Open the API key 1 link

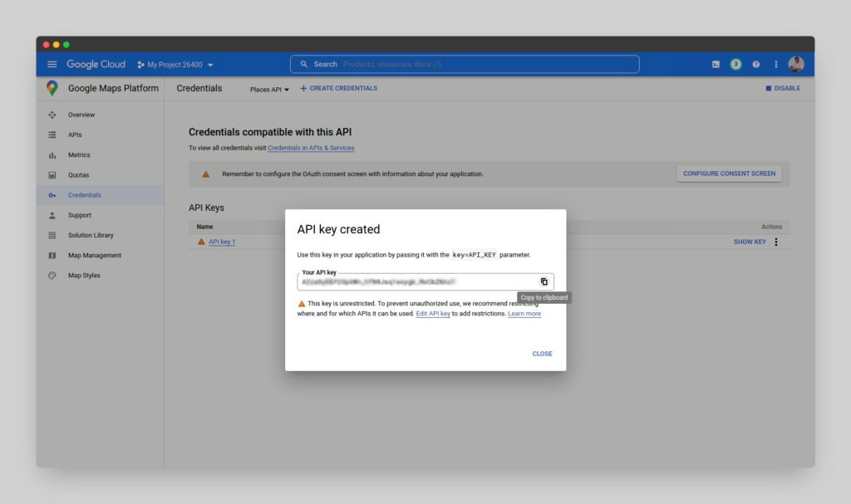222,242
